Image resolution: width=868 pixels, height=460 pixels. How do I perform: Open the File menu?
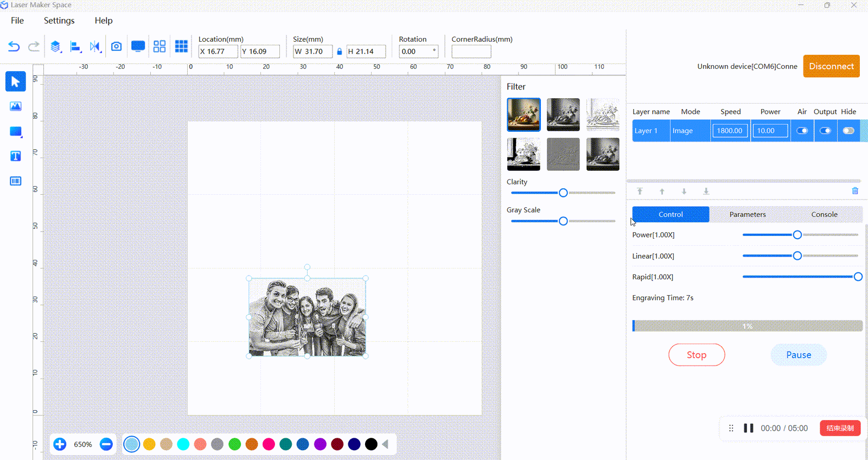[x=17, y=21]
